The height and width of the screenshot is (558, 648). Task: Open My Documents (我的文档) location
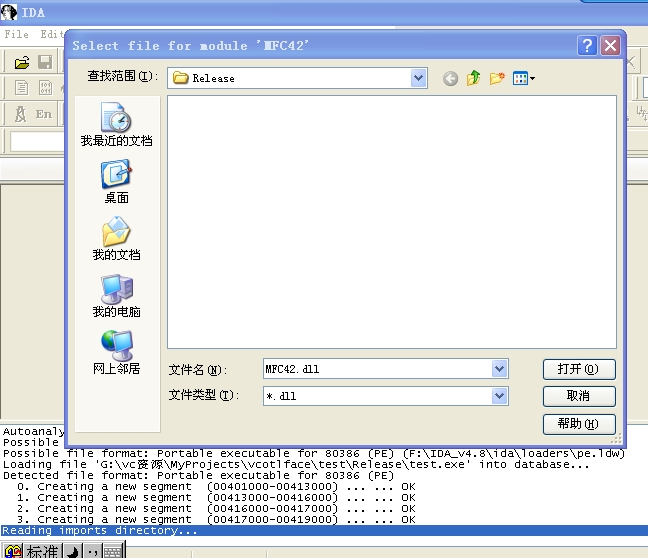[117, 238]
